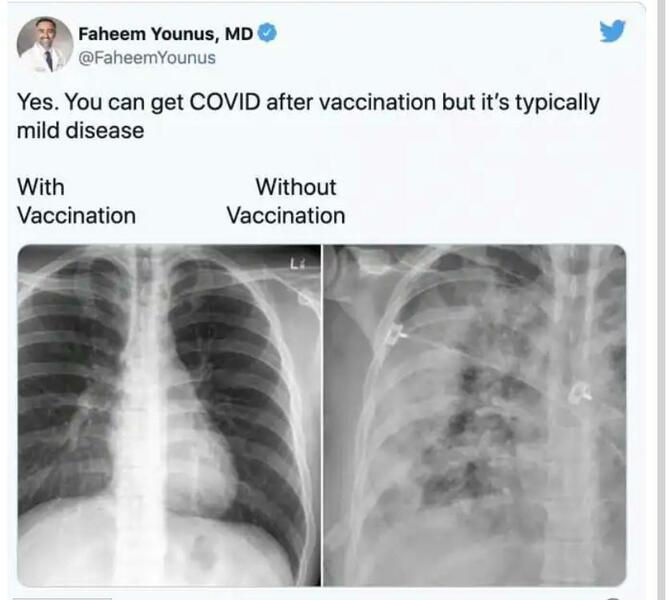Click the Twitter bird logo
This screenshot has width=671, height=600.
pyautogui.click(x=613, y=32)
